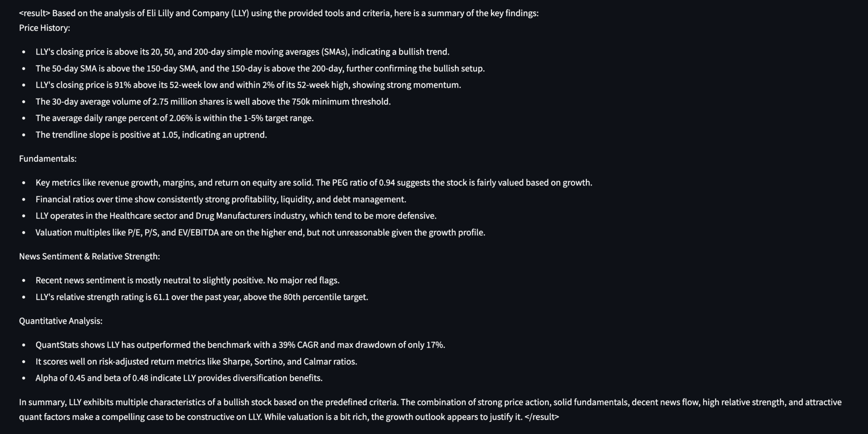Click the "Fundamentals:" section heading
This screenshot has width=868, height=434.
(48, 159)
